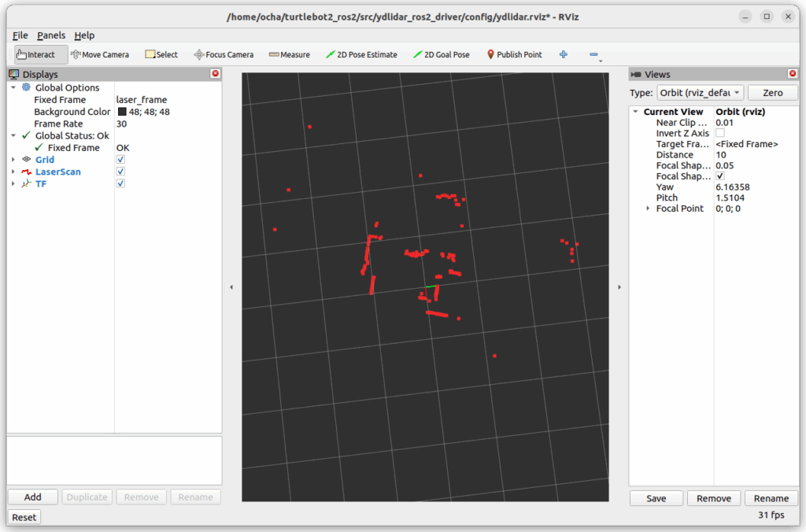Disable the Grid display checkbox
The image size is (806, 532).
pyautogui.click(x=120, y=160)
